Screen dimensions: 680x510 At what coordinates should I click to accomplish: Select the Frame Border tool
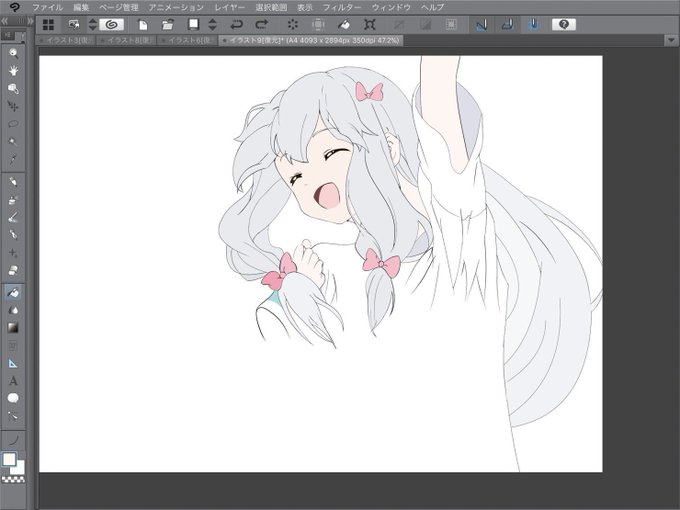point(13,346)
